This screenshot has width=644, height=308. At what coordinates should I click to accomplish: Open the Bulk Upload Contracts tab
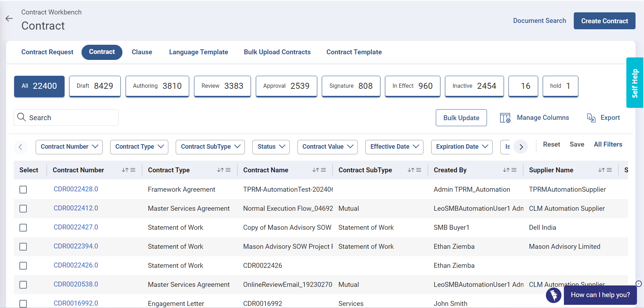coord(277,52)
